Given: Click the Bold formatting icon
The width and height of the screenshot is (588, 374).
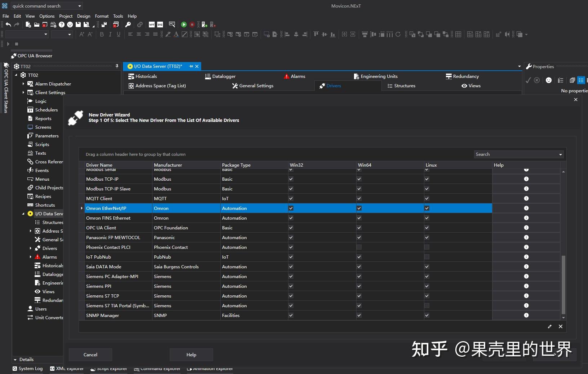Looking at the screenshot, I should click(x=102, y=34).
